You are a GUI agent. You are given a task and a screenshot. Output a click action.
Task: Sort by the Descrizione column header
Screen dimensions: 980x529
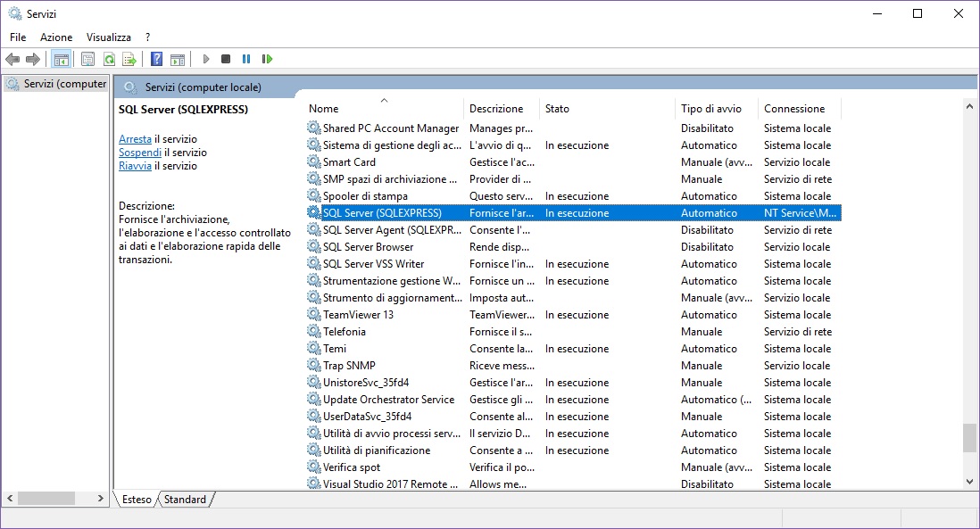click(x=502, y=109)
